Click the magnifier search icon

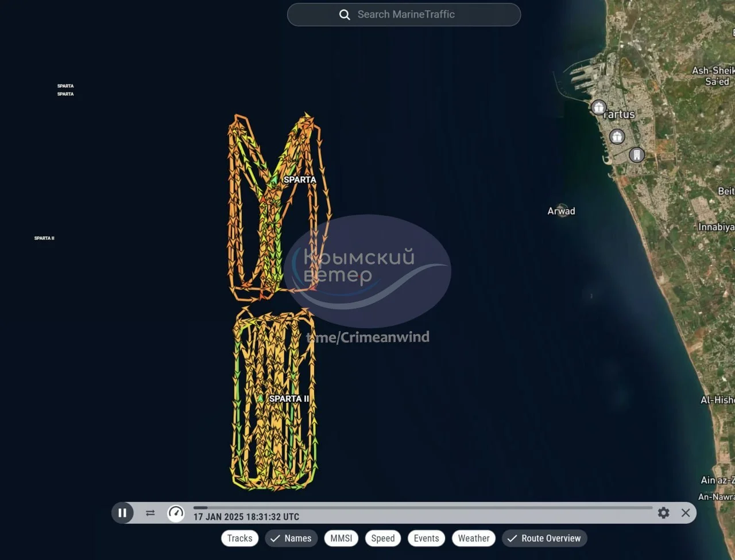tap(345, 15)
